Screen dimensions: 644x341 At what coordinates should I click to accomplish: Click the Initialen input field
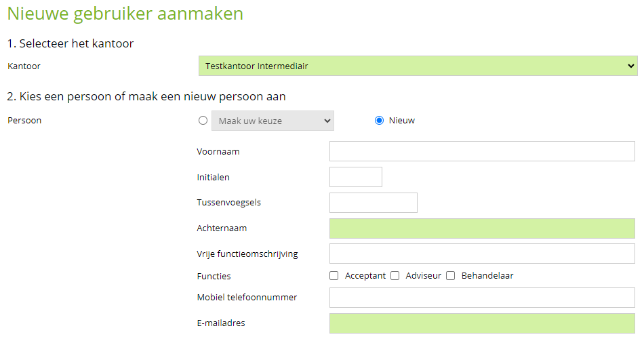[356, 177]
